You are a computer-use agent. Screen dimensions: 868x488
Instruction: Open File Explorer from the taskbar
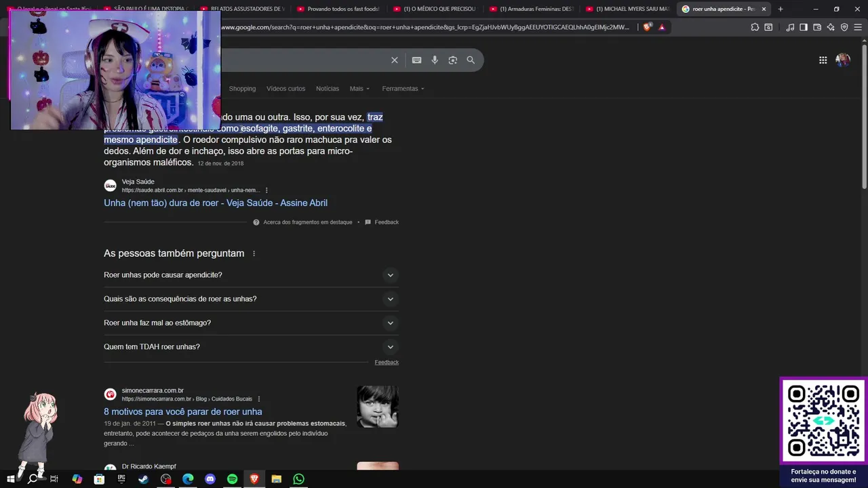pos(276,479)
